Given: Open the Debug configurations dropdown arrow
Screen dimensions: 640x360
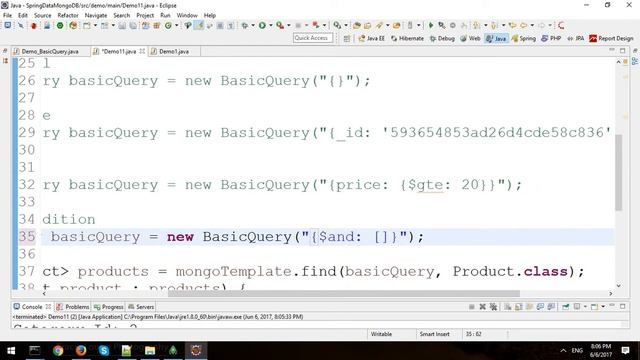Looking at the screenshot, I should click(253, 25).
